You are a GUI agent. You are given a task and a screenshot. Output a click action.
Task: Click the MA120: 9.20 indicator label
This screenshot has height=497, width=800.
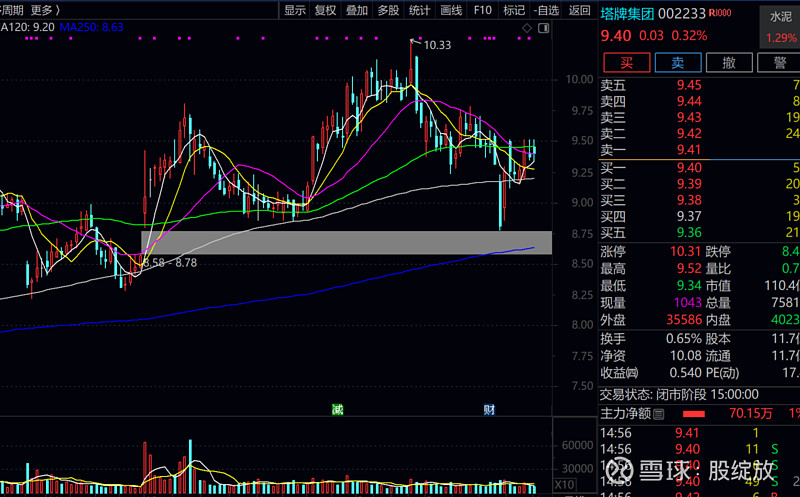point(27,27)
